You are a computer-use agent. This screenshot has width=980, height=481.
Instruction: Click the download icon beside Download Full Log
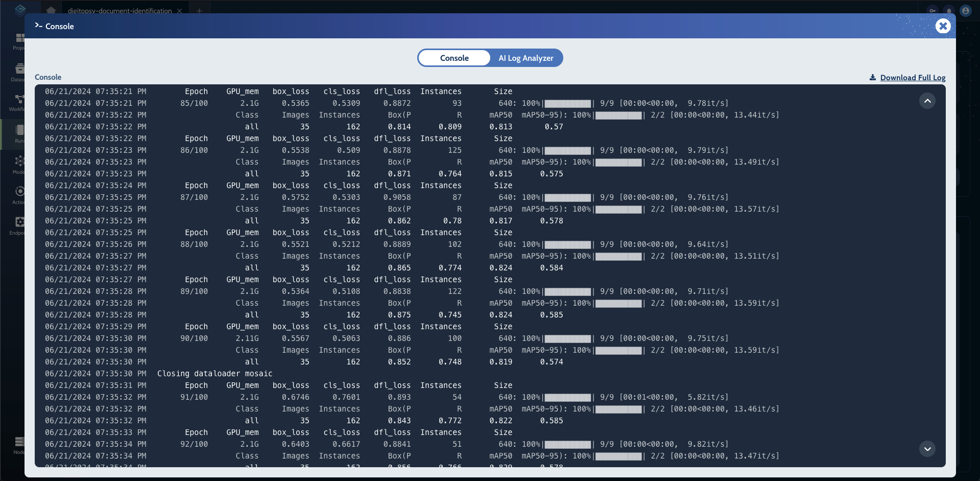pos(872,78)
